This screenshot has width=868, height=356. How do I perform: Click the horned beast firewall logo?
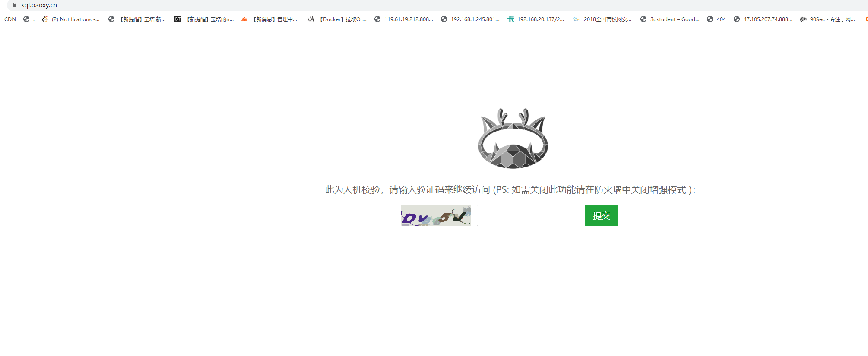click(x=513, y=139)
